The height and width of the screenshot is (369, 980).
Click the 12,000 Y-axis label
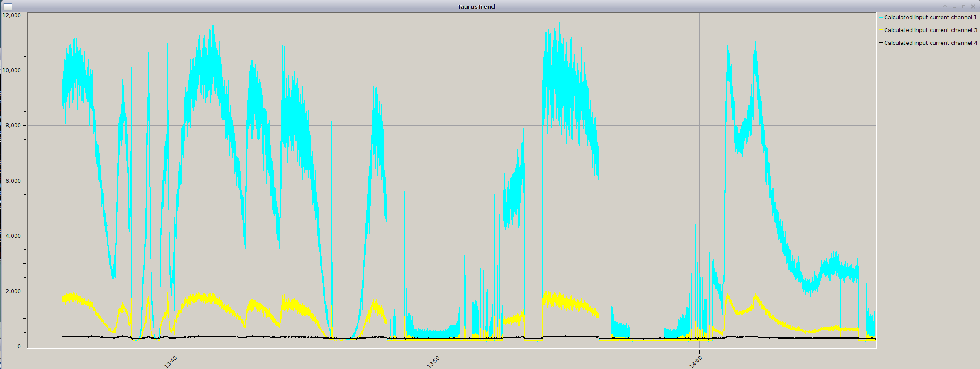(x=12, y=15)
